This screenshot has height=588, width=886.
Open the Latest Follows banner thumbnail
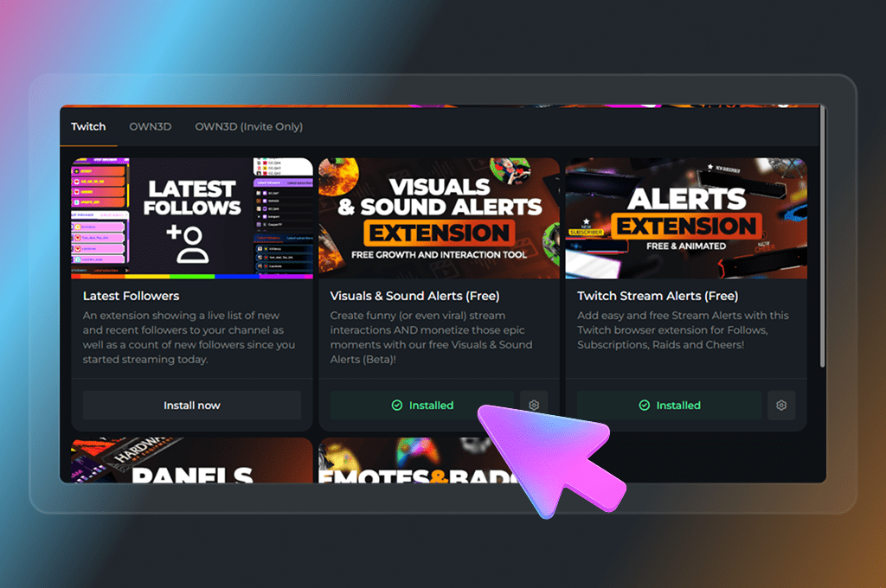(191, 218)
